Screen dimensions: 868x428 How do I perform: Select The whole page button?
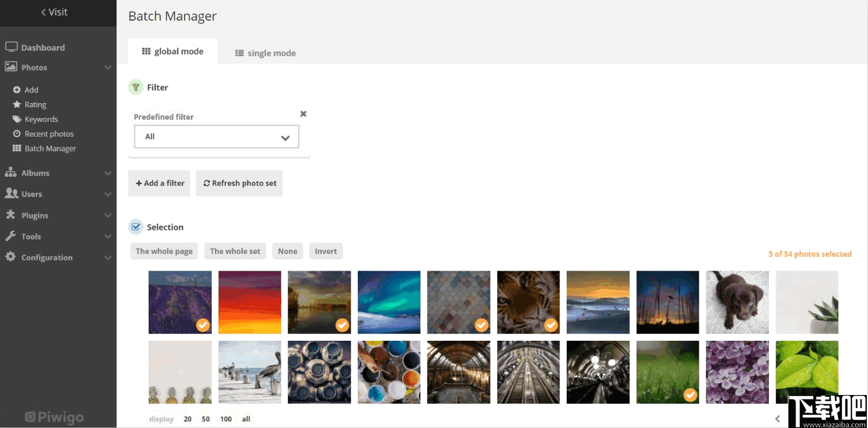[164, 251]
